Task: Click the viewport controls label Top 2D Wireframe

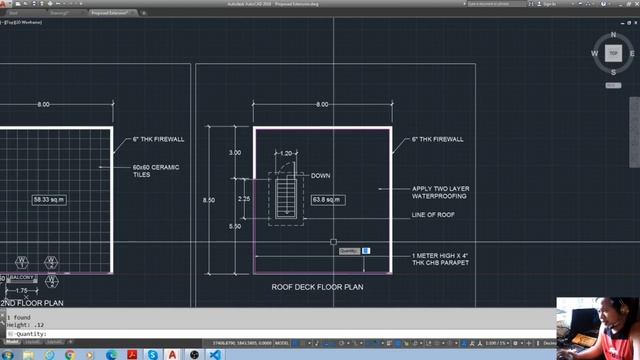Action: [21, 22]
